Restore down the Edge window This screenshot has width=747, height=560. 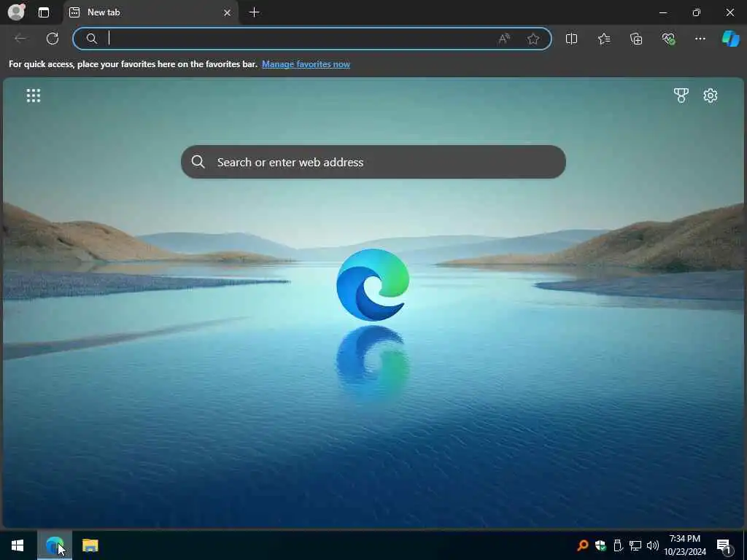pyautogui.click(x=697, y=12)
